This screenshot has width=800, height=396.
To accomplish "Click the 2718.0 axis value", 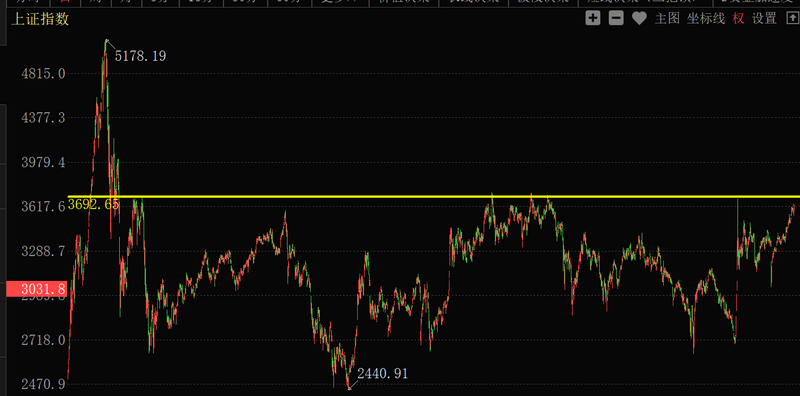I will tap(43, 340).
